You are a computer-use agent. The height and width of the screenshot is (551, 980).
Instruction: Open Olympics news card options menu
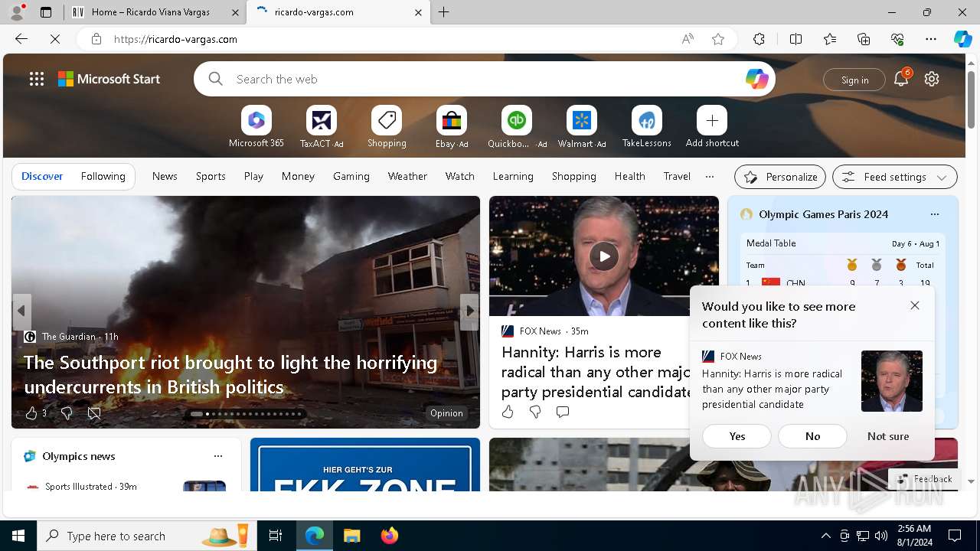click(218, 456)
